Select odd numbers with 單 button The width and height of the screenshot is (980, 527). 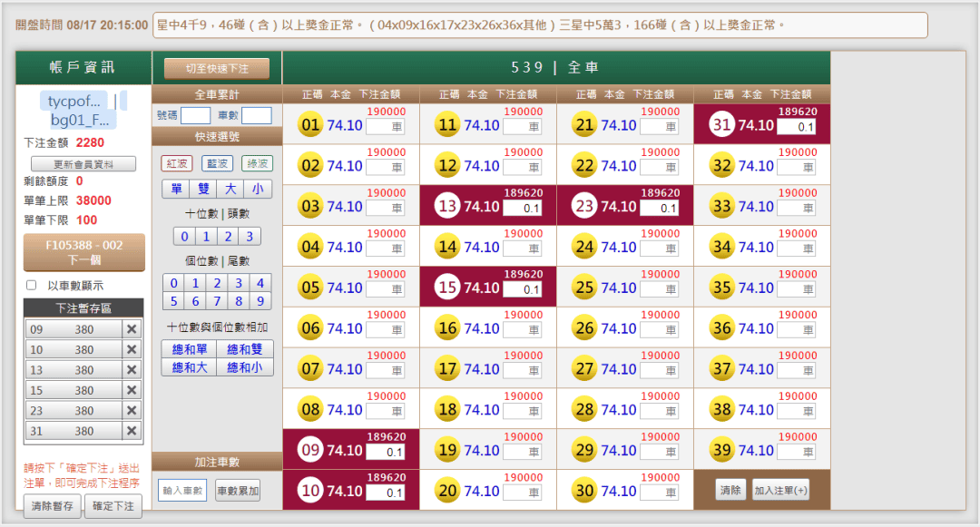pos(176,190)
